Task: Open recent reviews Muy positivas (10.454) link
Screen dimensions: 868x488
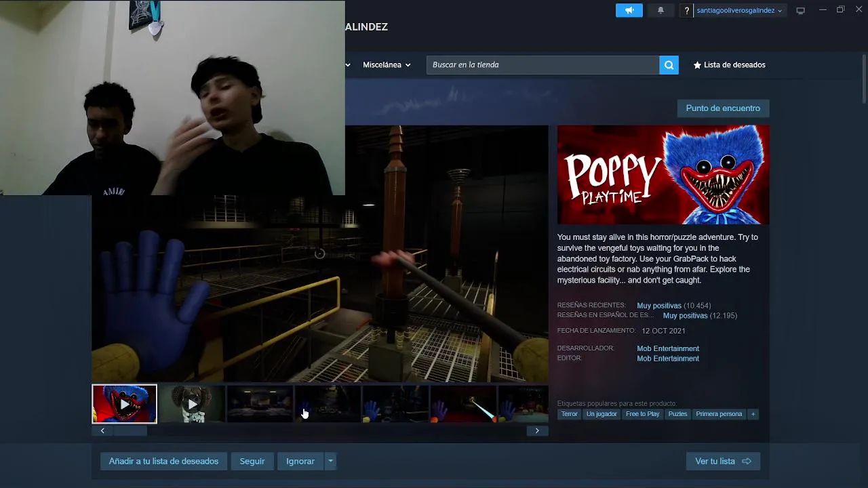Action: [673, 306]
